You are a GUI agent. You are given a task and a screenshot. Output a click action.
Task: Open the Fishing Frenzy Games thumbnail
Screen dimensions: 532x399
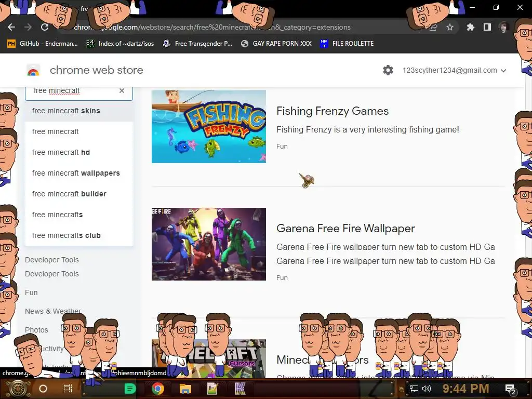pos(209,127)
